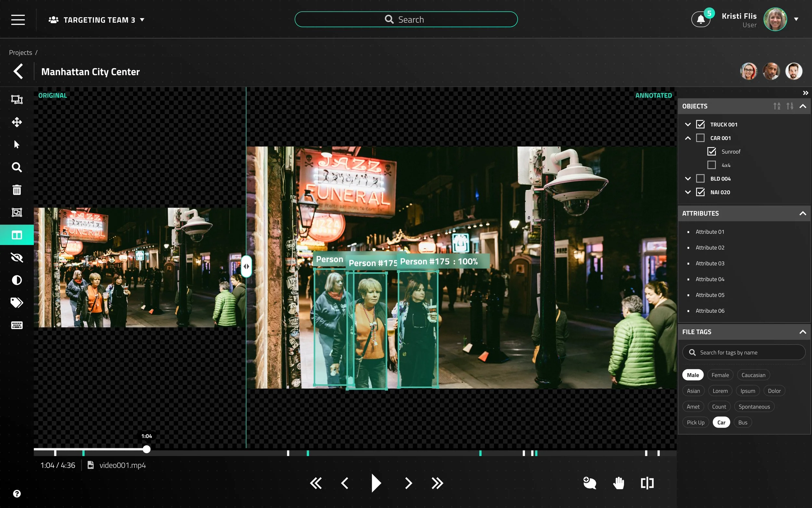
Task: Skip backward with double left arrows
Action: 315,483
